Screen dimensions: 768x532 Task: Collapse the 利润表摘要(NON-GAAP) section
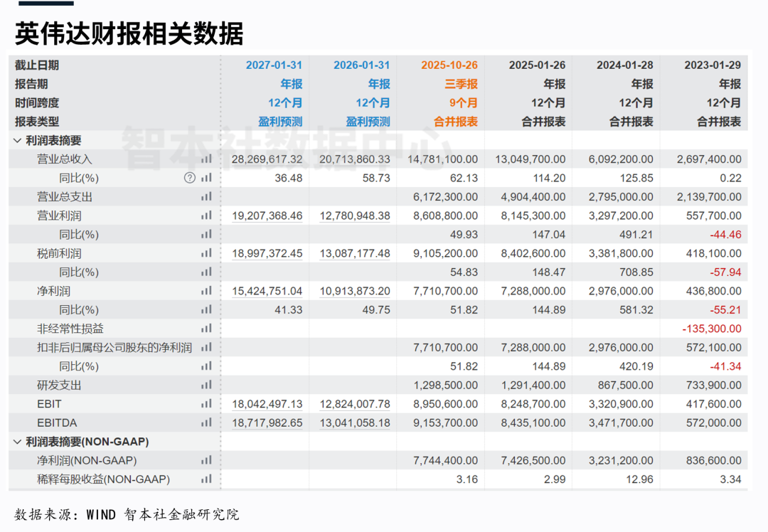pyautogui.click(x=18, y=442)
